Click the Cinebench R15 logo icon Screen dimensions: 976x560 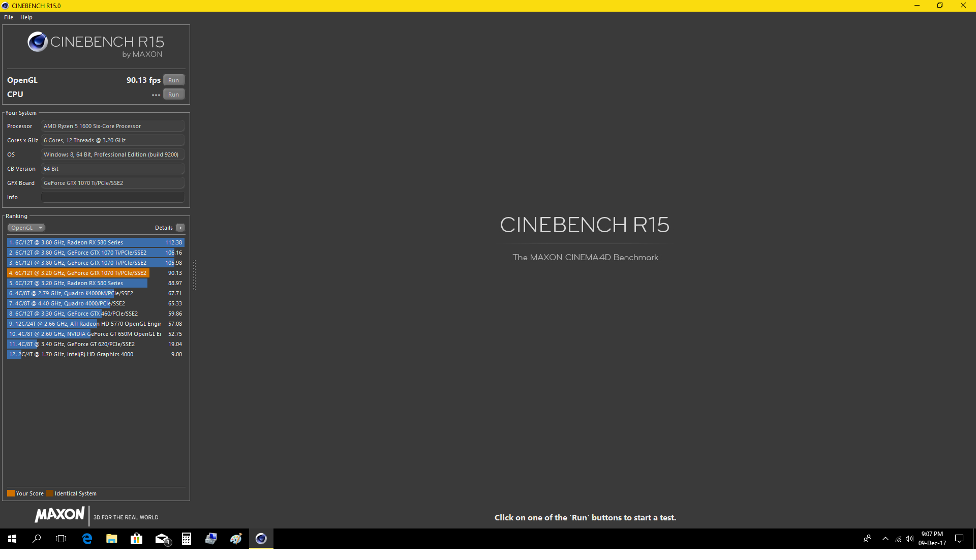(x=38, y=42)
